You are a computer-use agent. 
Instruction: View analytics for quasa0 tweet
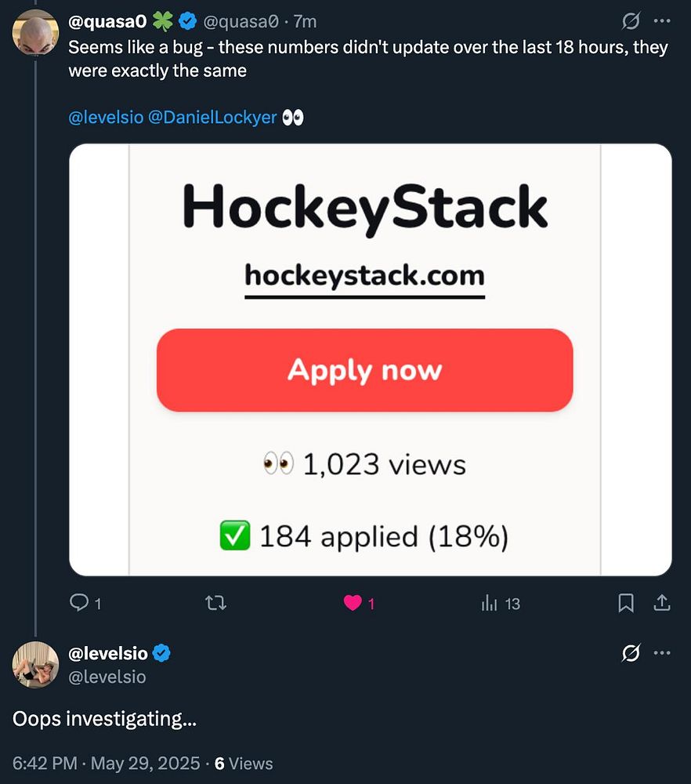[490, 603]
